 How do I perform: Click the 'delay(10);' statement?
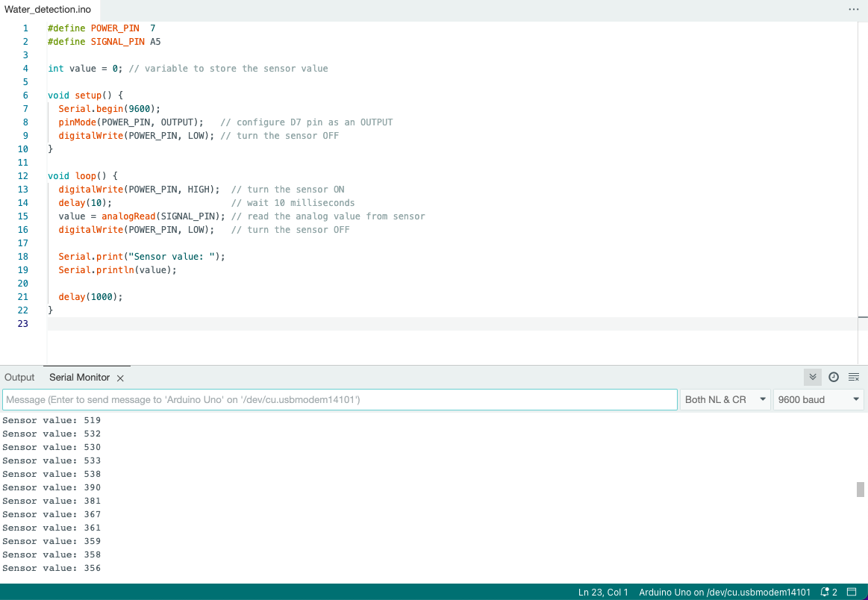click(x=85, y=203)
